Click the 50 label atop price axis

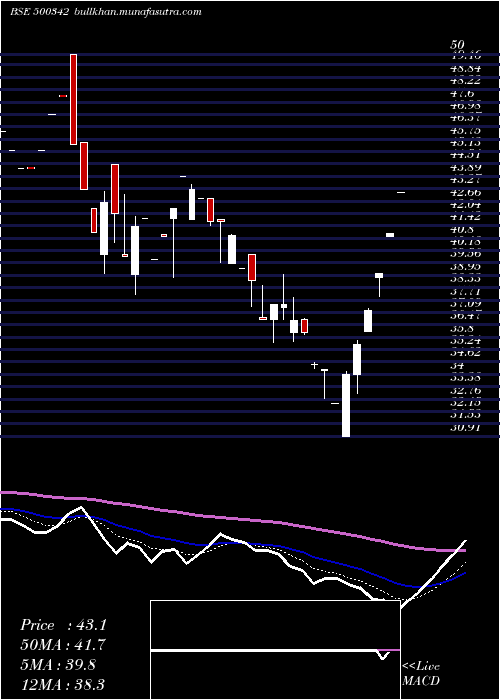(x=458, y=45)
